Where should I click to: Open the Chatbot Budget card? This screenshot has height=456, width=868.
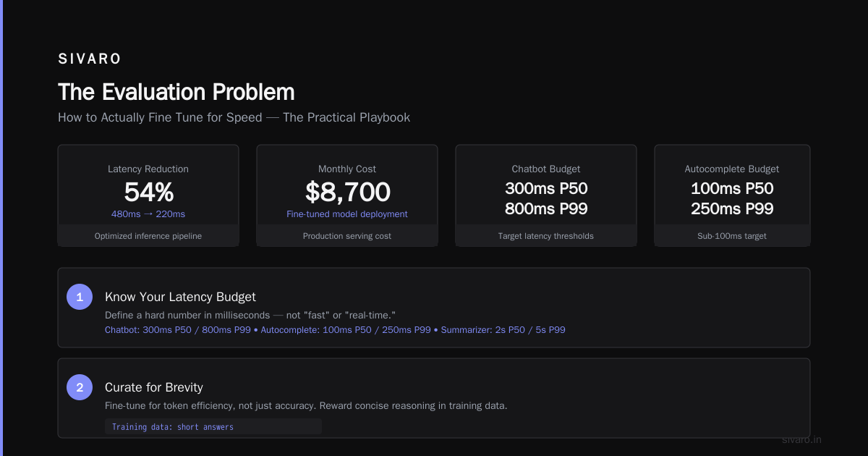(x=546, y=195)
